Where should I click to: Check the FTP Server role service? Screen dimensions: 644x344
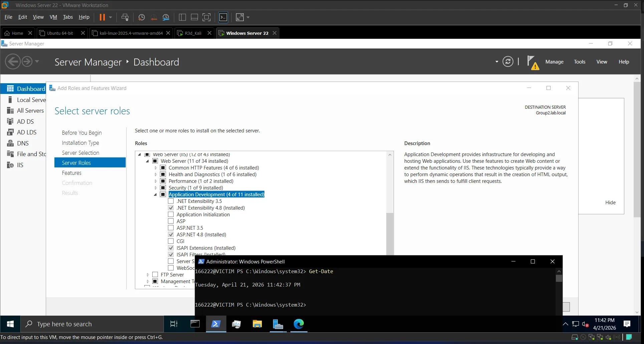(155, 274)
